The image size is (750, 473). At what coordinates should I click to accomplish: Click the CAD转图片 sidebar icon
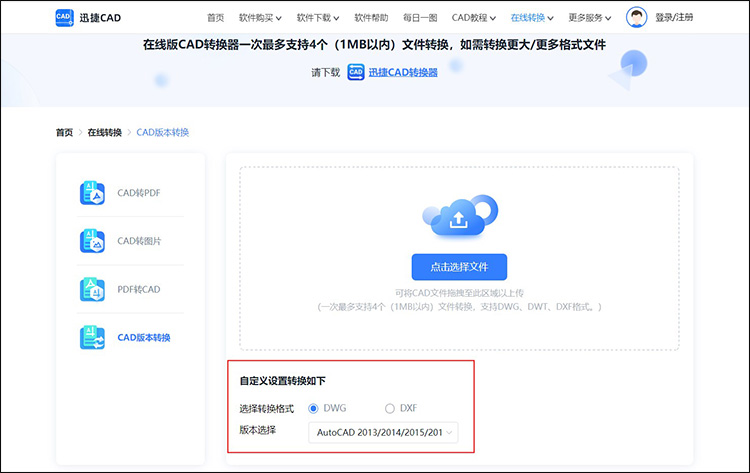coord(92,241)
